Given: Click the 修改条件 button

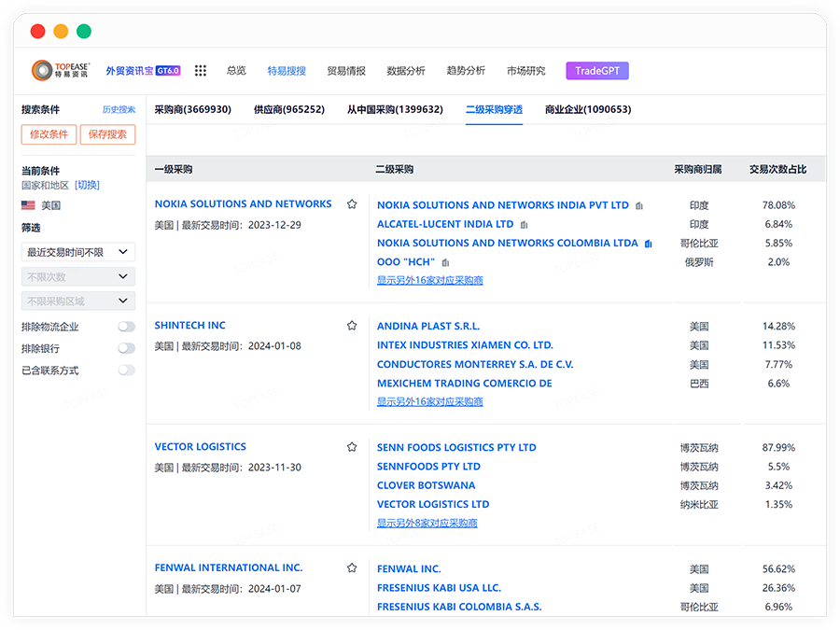Looking at the screenshot, I should point(49,134).
